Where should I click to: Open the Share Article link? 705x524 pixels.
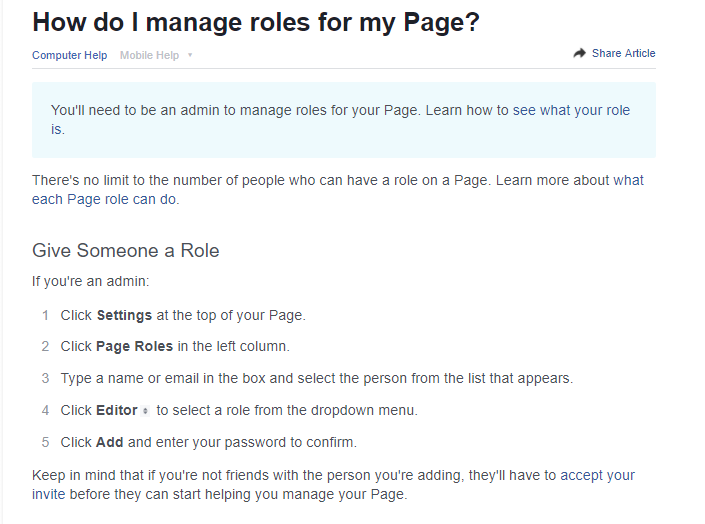pyautogui.click(x=623, y=53)
